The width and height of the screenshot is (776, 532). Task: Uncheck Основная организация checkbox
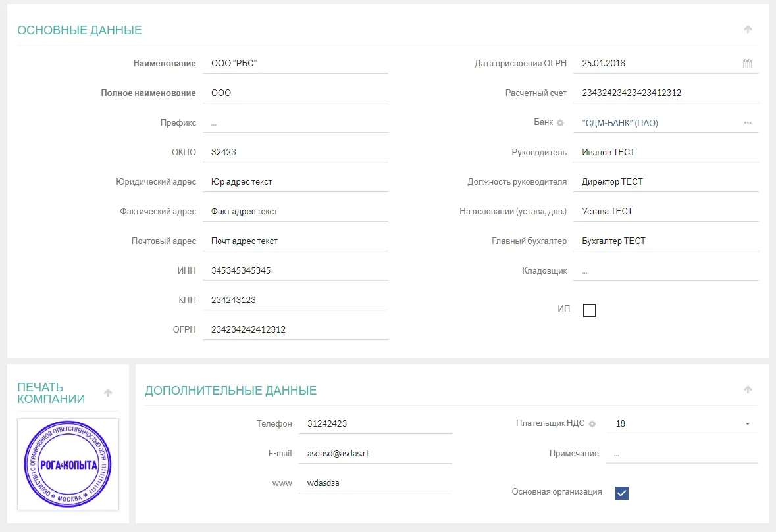(622, 493)
